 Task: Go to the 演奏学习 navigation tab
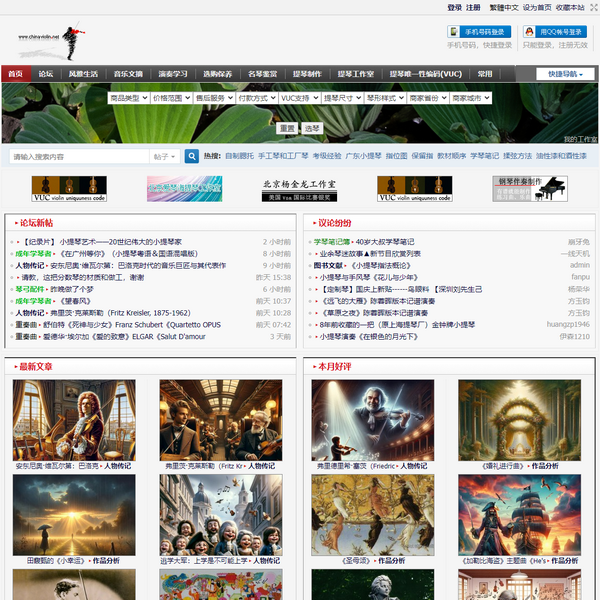coord(172,74)
